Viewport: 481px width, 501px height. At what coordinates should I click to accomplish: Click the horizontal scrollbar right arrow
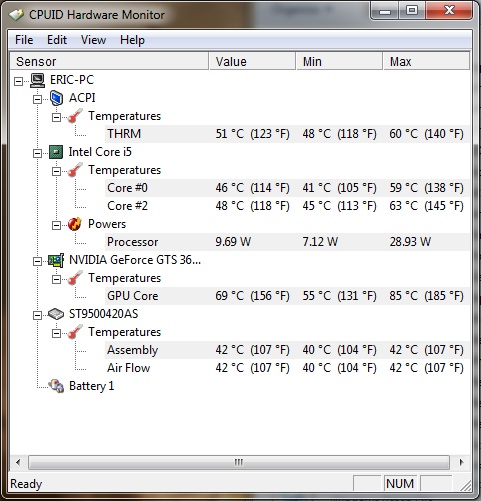pyautogui.click(x=461, y=462)
